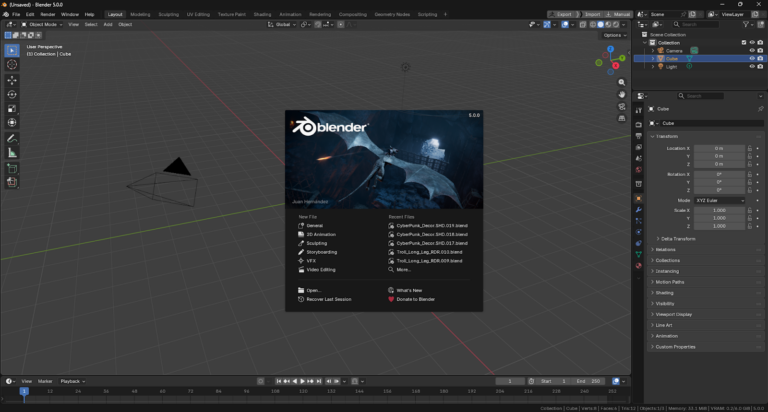Hide the Cube in the viewport

pos(751,59)
